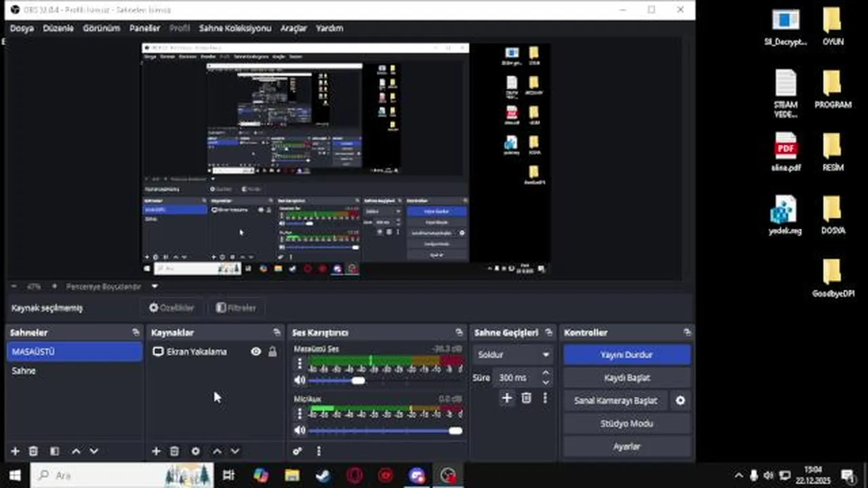Undock the Sahneler panel
Image resolution: width=868 pixels, height=488 pixels.
tap(136, 333)
